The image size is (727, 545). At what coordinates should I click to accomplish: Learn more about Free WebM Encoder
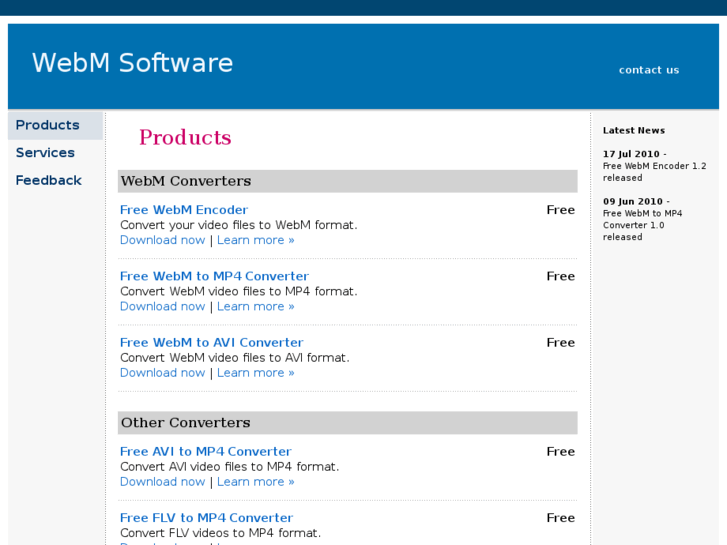point(255,240)
